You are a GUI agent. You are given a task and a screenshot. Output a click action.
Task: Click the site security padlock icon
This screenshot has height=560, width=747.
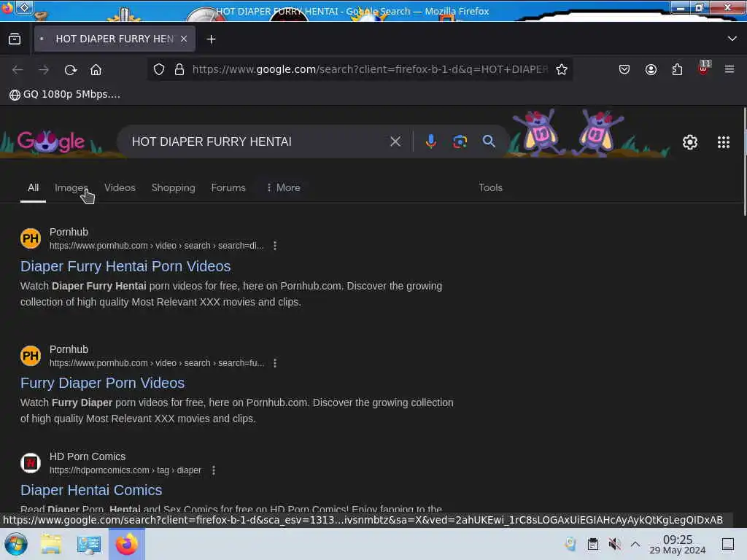point(179,69)
